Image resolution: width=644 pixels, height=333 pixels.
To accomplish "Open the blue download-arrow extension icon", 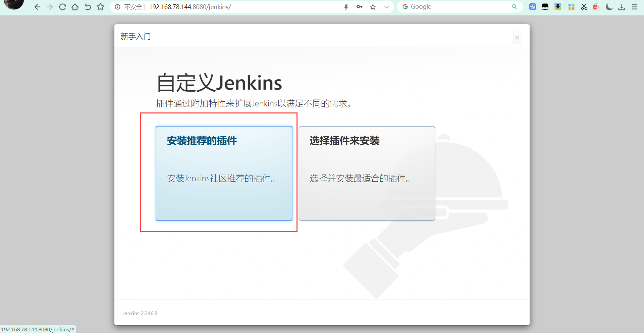I will tap(558, 7).
